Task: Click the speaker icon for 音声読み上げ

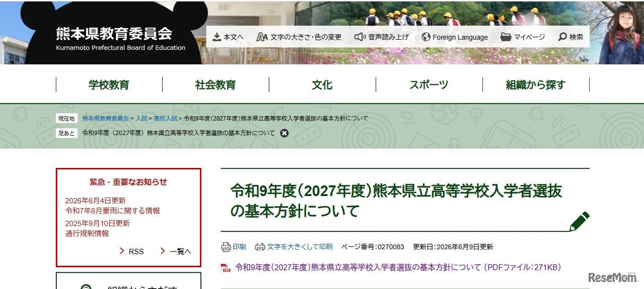Action: 360,37
